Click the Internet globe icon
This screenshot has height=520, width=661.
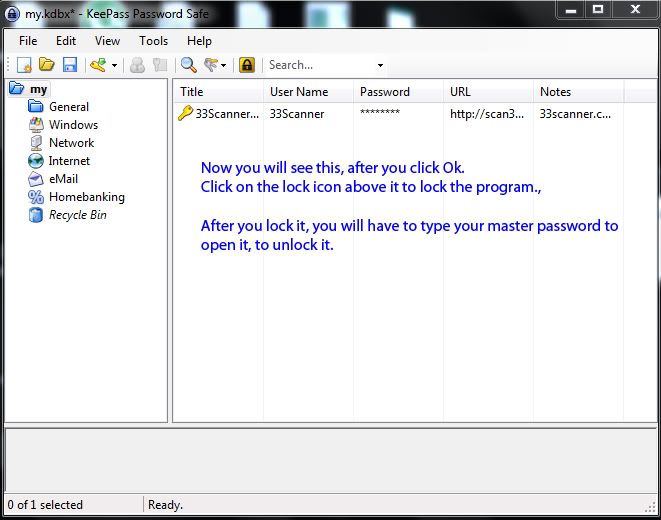click(x=36, y=161)
